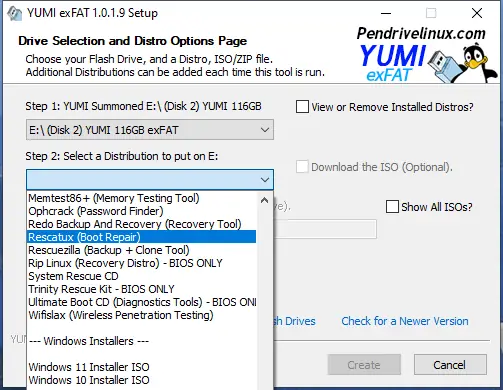
Task: Click the YUMI app icon in title bar
Action: (x=15, y=13)
